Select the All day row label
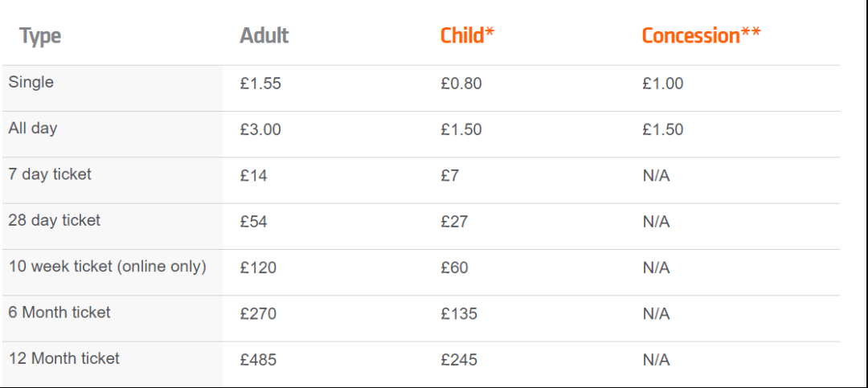The image size is (868, 388). coord(33,129)
